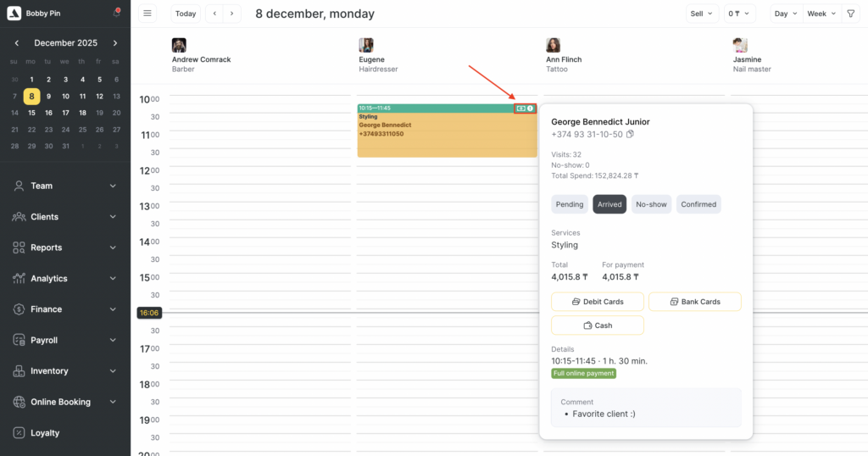Screen dimensions: 868x456
Task: Click the Today button
Action: (186, 14)
